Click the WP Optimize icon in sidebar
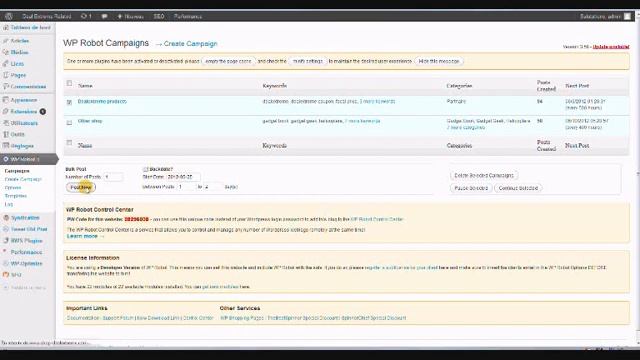The height and width of the screenshot is (360, 640). click(x=6, y=264)
